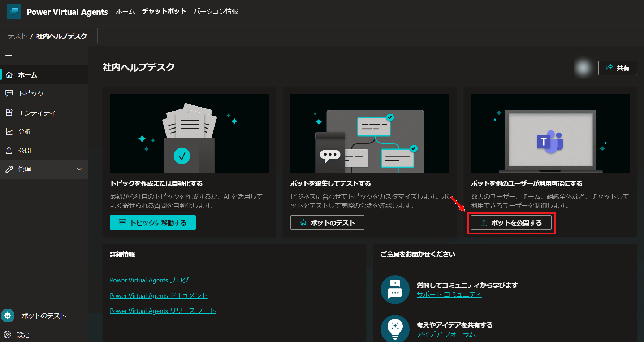Click the 詳細情報 section heading

pos(122,254)
